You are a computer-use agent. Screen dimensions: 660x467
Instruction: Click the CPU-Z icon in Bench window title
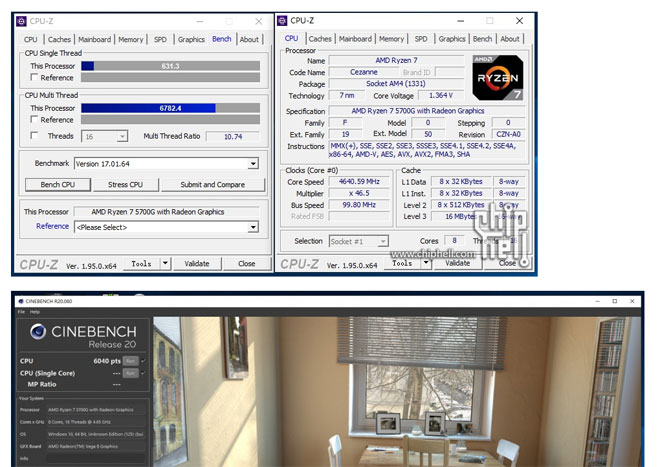[x=21, y=21]
